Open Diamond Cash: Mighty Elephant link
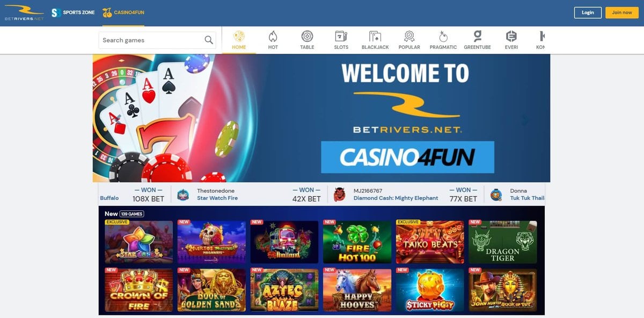The width and height of the screenshot is (644, 318). [396, 198]
